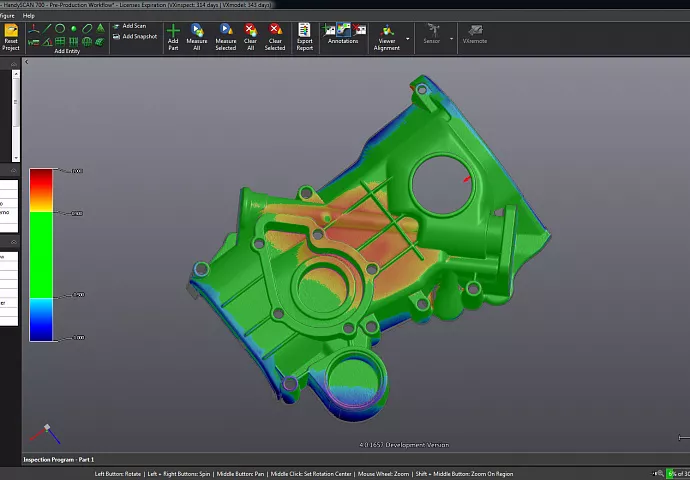Click the Viewer Alignment icon
This screenshot has width=690, height=480.
click(386, 32)
